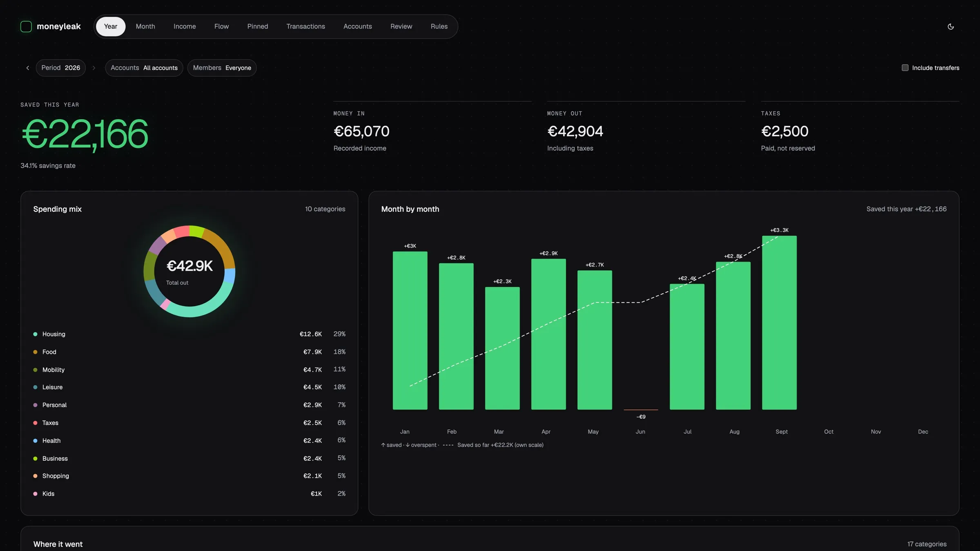Screen dimensions: 980x551
Task: Click the September +€3.3K bar
Action: (779, 323)
